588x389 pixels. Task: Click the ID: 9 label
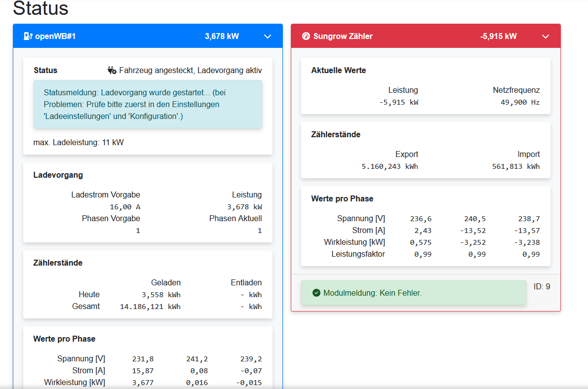click(542, 287)
